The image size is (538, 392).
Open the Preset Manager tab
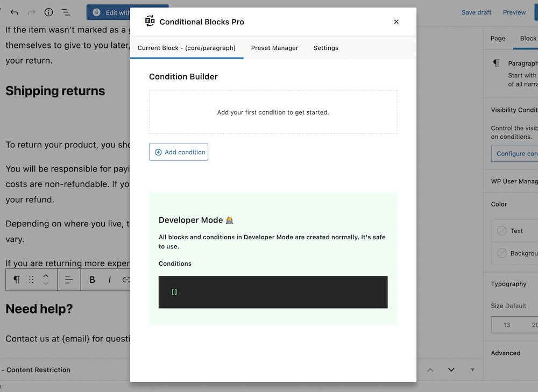[x=274, y=48]
